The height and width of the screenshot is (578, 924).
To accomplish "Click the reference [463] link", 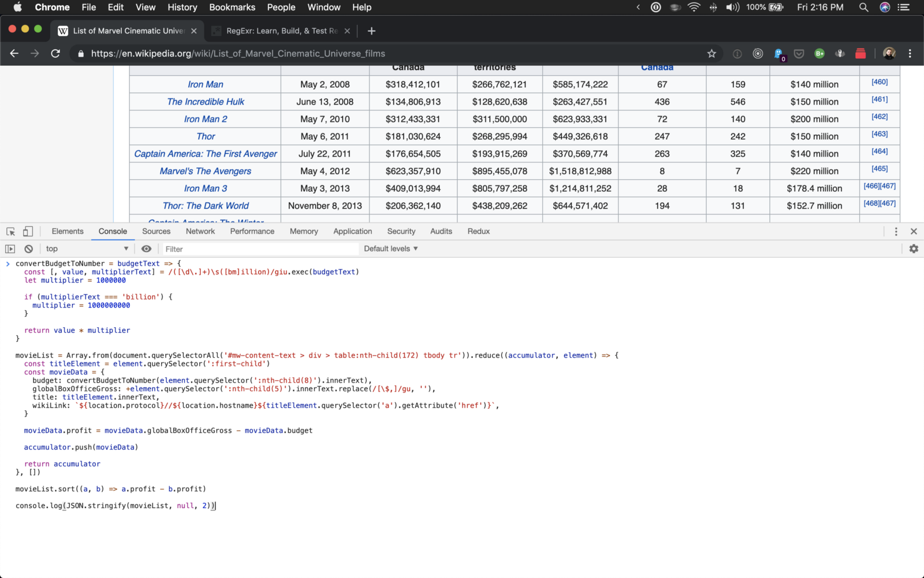I will [880, 134].
